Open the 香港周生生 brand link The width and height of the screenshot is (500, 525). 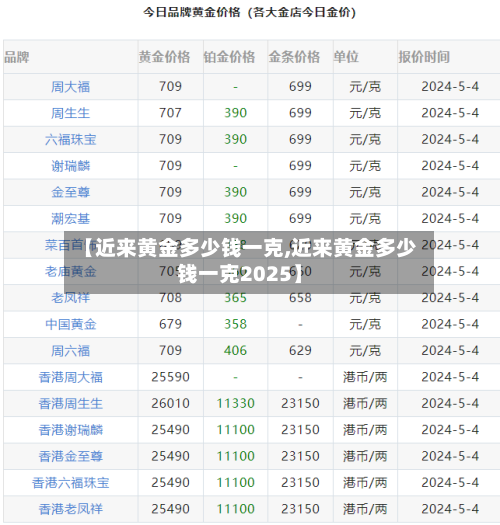(70, 403)
